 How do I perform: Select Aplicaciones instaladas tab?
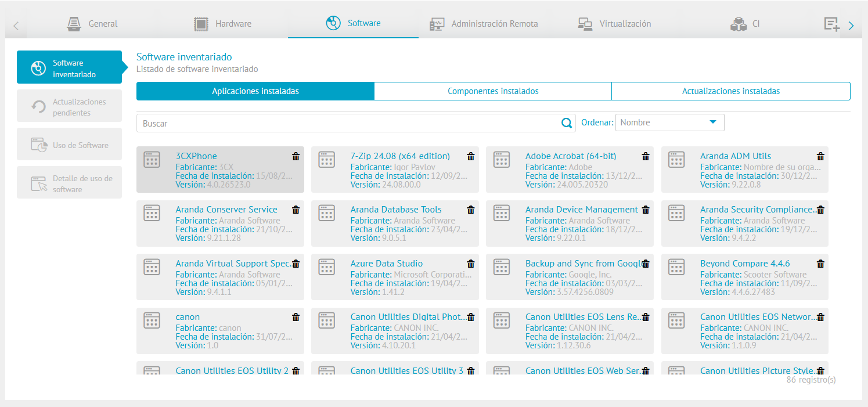(255, 91)
